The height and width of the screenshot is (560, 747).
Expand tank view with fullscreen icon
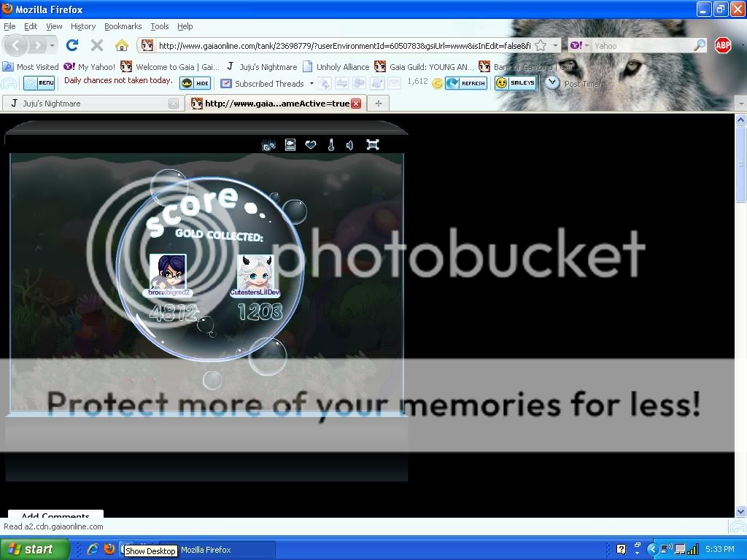point(372,144)
